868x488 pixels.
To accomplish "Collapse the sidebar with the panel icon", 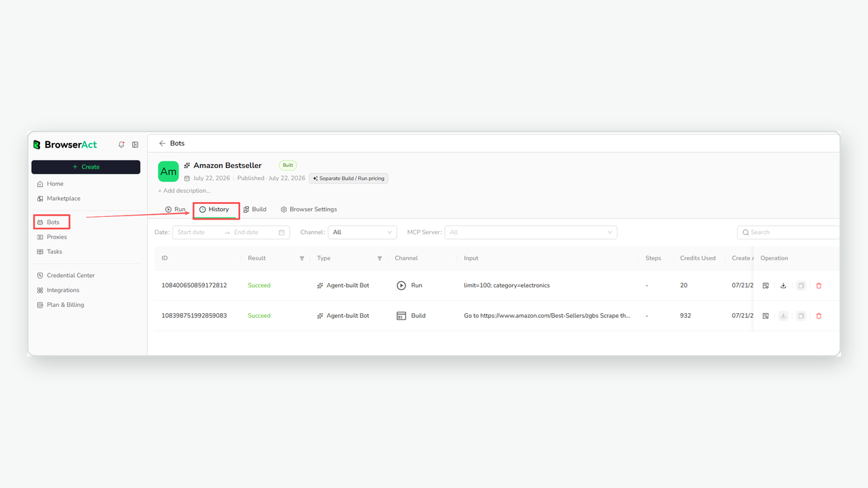I will (135, 144).
